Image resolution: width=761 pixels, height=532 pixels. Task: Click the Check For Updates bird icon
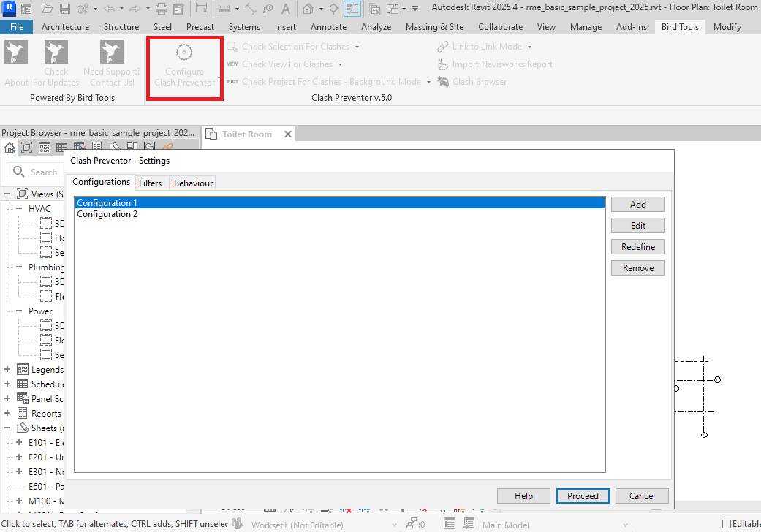(x=56, y=53)
